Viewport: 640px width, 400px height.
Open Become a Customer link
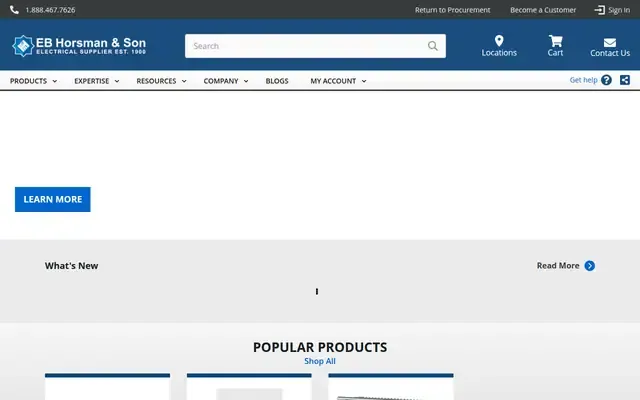point(543,10)
